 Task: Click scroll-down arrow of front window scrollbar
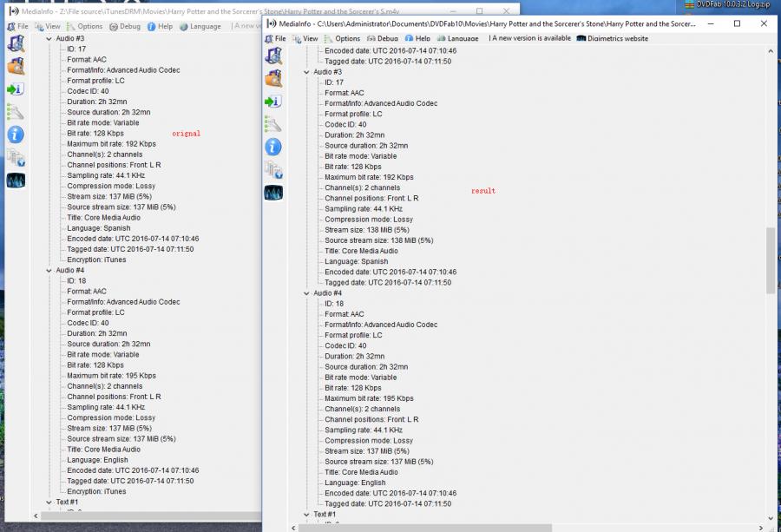coord(771,518)
